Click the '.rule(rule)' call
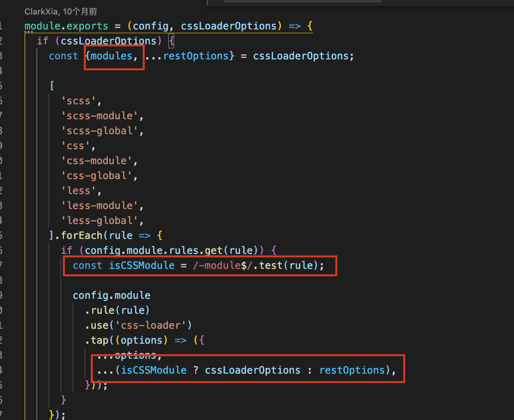Screen dimensions: 514x420 click(x=117, y=310)
